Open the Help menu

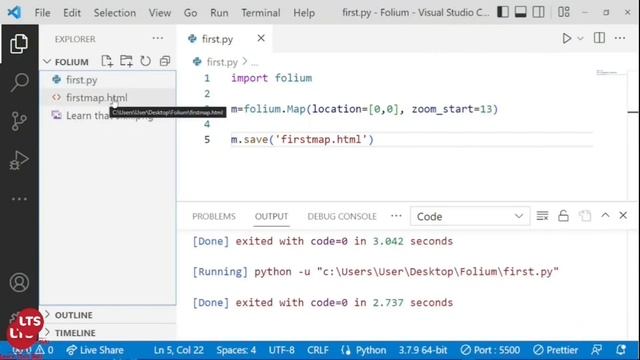point(304,13)
